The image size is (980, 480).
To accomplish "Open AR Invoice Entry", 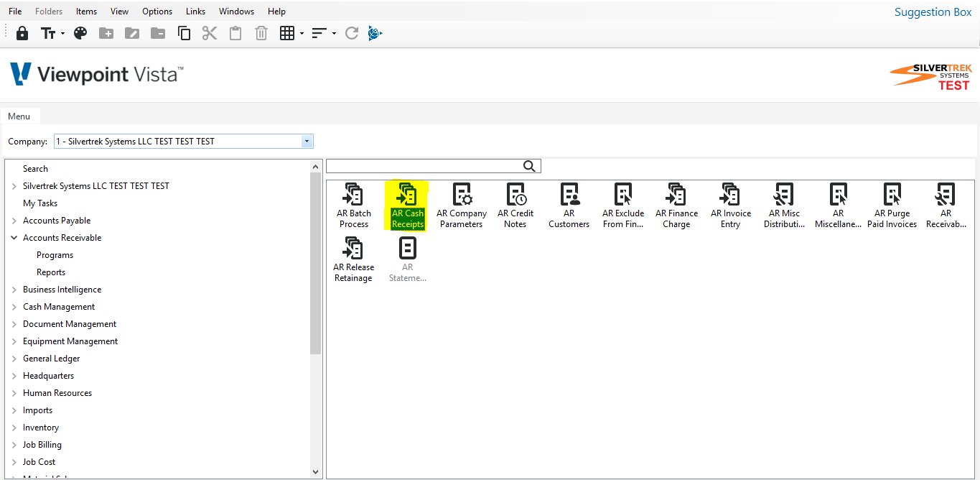I will click(x=731, y=206).
